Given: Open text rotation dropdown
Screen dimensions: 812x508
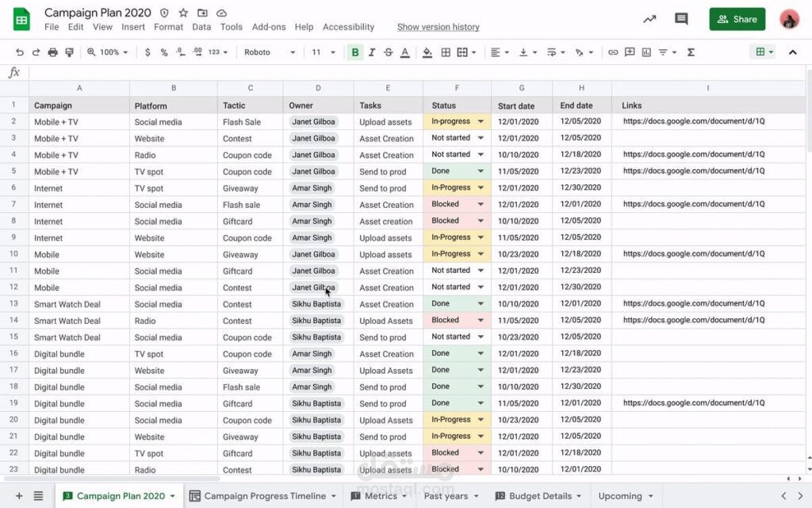Looking at the screenshot, I should (584, 52).
